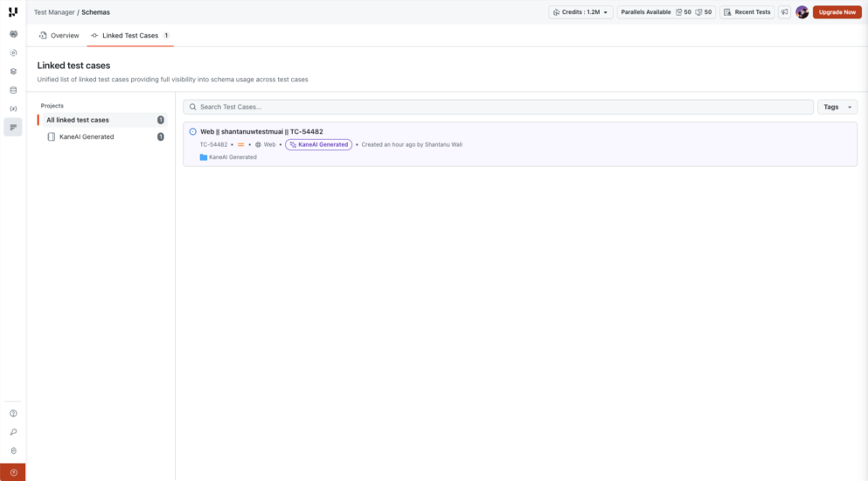
Task: Click the magnifier icon in search box
Action: click(x=192, y=107)
